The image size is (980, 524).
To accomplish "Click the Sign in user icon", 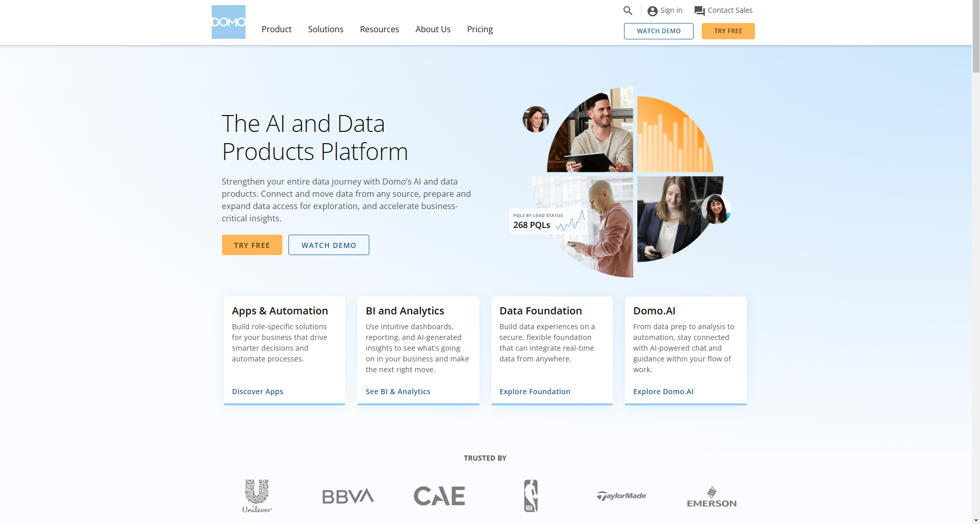I will coord(652,11).
